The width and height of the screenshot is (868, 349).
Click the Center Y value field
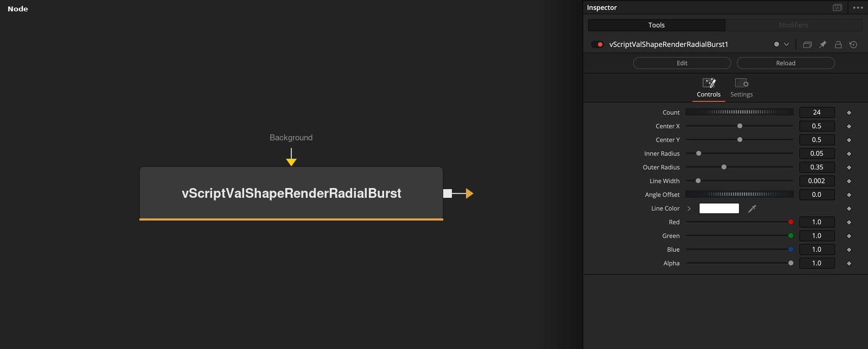coord(817,140)
